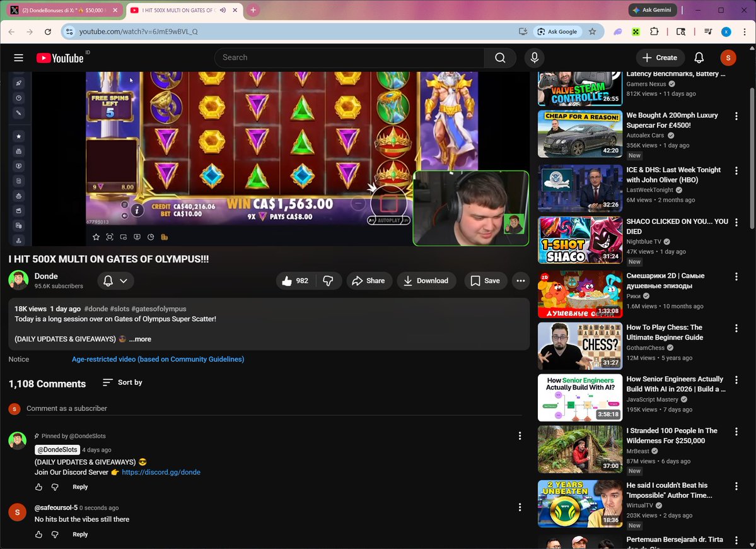Click the Comment as a subscriber field
The image size is (756, 549).
tap(274, 409)
